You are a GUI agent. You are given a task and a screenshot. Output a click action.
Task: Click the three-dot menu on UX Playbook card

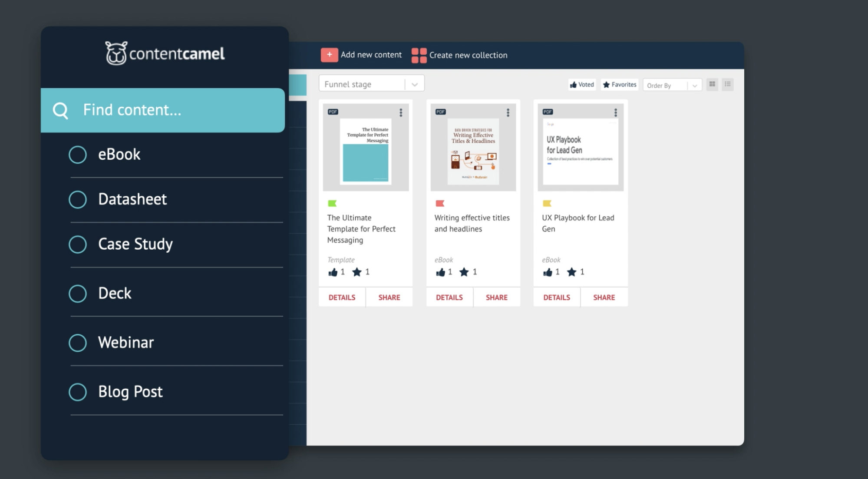click(x=616, y=112)
